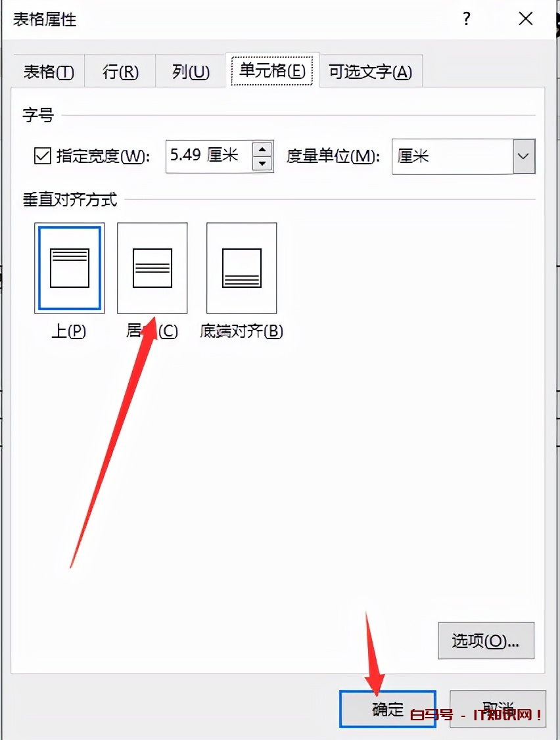This screenshot has height=740, width=560.
Task: Choose the center vertical alignment icon
Action: 152,268
